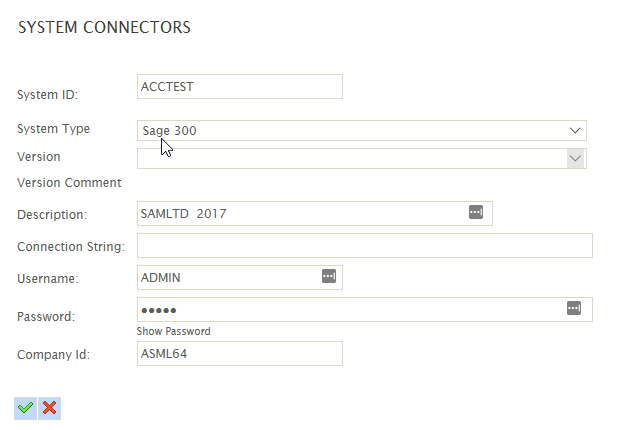Select the Sage 300 system type combo box
This screenshot has height=430, width=636.
[x=362, y=131]
